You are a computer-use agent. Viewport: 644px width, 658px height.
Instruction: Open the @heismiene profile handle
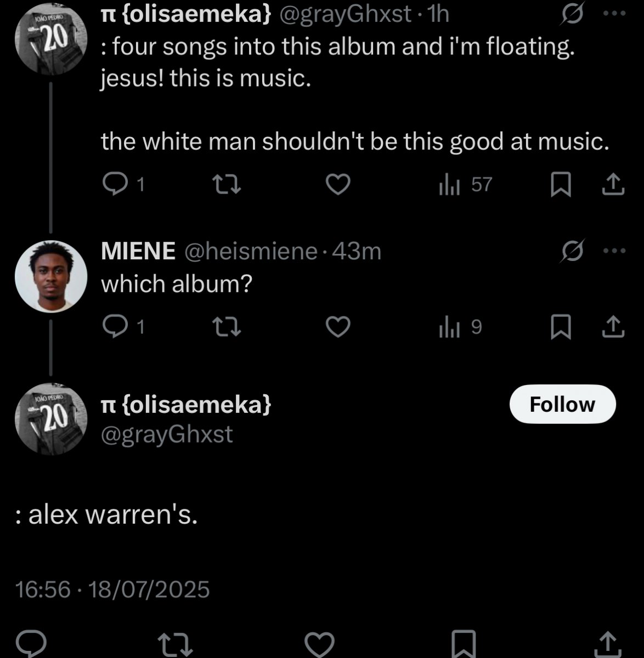point(251,251)
